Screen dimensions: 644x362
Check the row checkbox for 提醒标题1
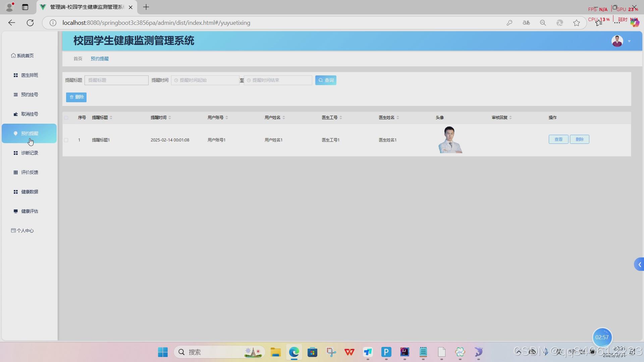coord(66,140)
